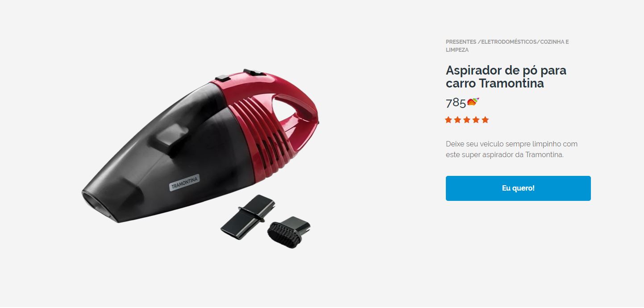
Task: Click the first orange rating star
Action: tap(449, 120)
